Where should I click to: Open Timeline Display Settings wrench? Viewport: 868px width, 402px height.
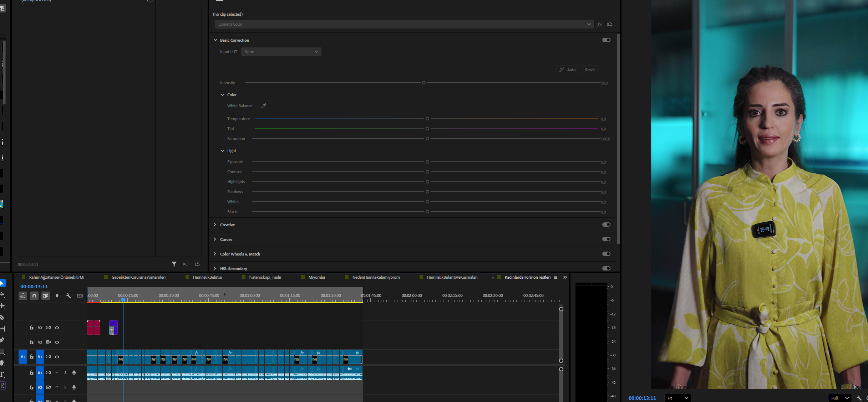68,296
